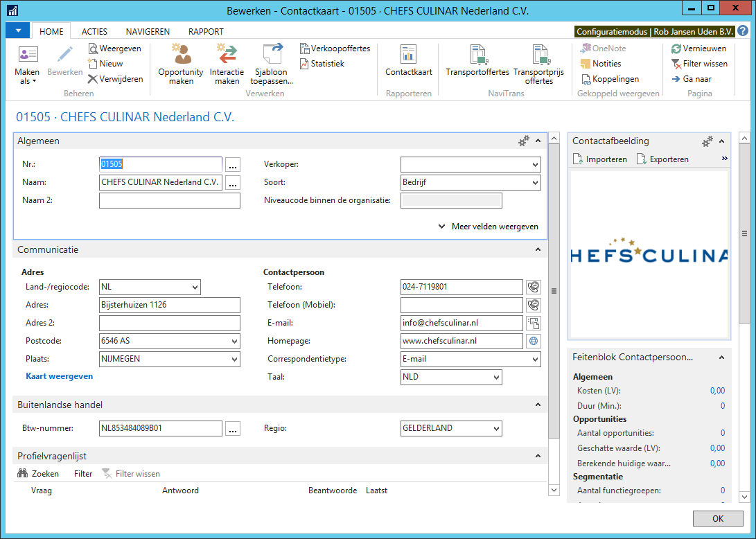
Task: Collapse the Algemeen section
Action: pyautogui.click(x=538, y=141)
